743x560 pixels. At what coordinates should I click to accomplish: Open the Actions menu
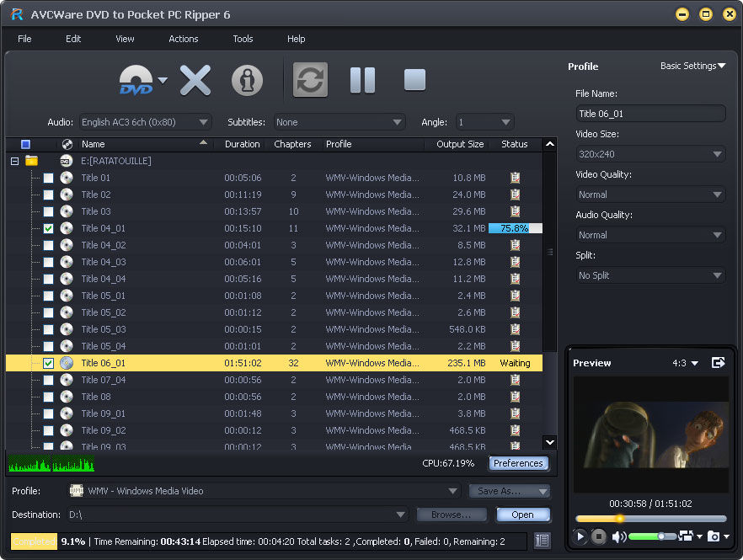(x=184, y=39)
